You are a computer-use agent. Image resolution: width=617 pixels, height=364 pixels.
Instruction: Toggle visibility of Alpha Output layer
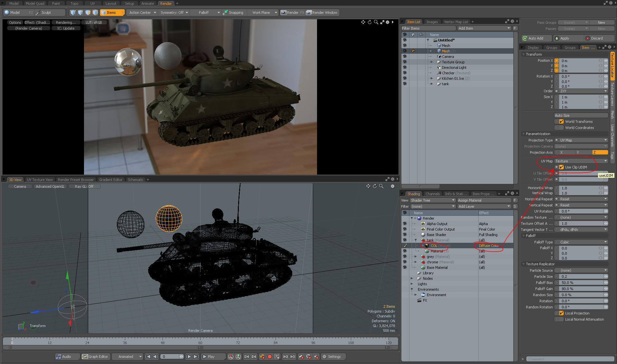point(405,223)
